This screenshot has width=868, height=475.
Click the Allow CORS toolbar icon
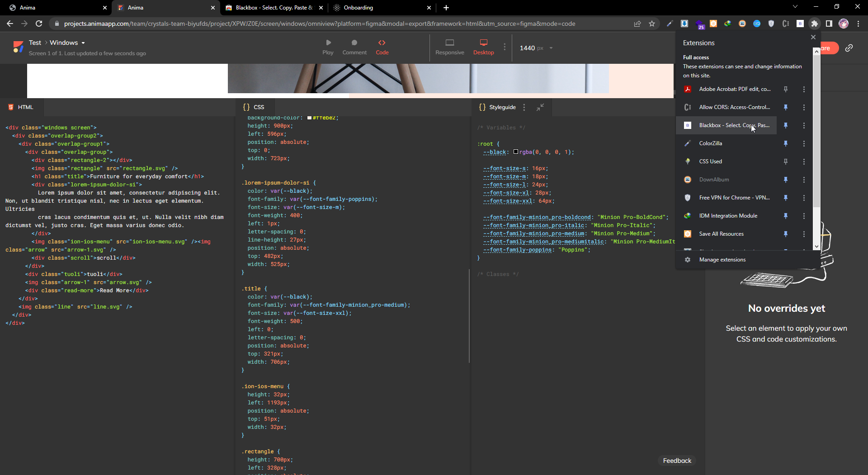click(786, 24)
